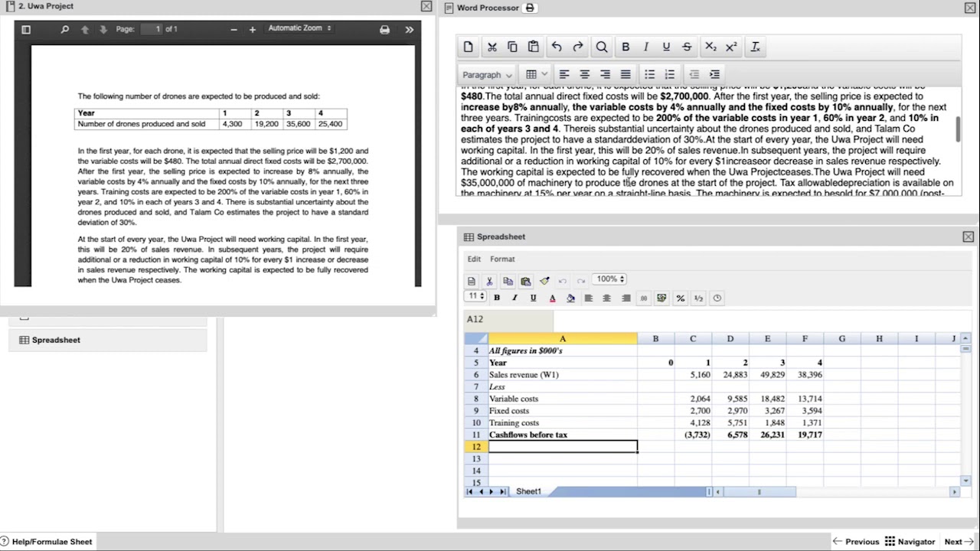Open fill color bucket in Spreadsheet

tap(570, 298)
